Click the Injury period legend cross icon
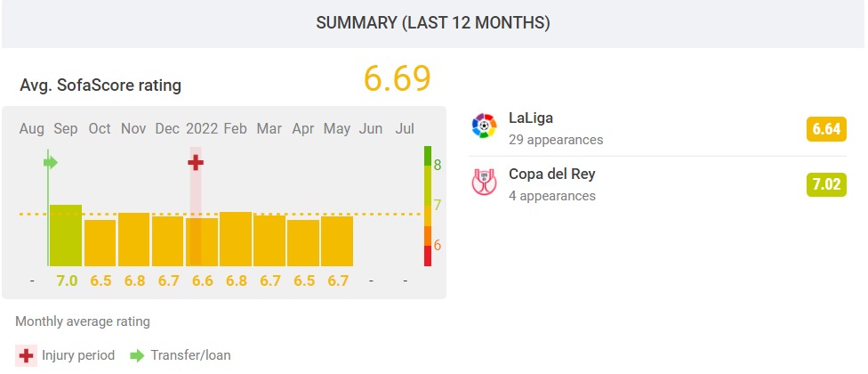The height and width of the screenshot is (374, 868). pyautogui.click(x=28, y=354)
